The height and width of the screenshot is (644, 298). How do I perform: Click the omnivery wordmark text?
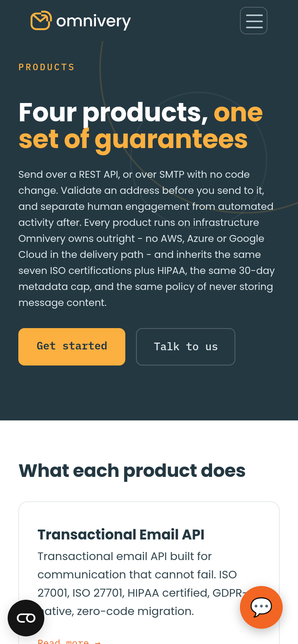[94, 22]
